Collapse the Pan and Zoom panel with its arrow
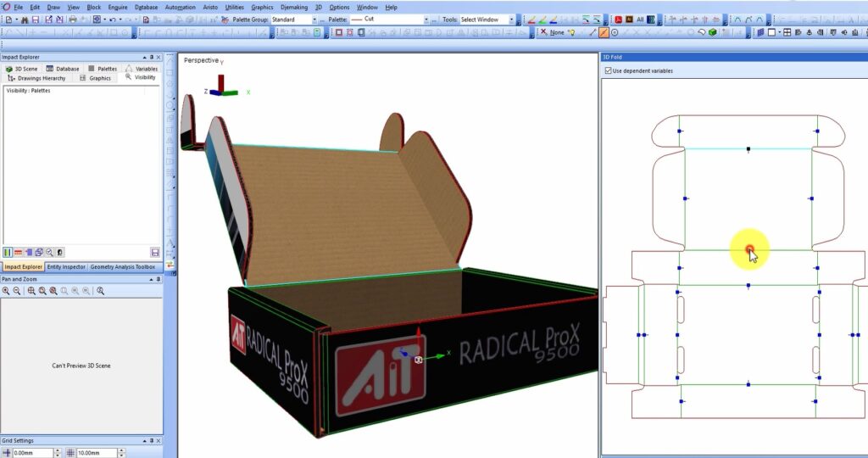This screenshot has height=458, width=868. 151,279
